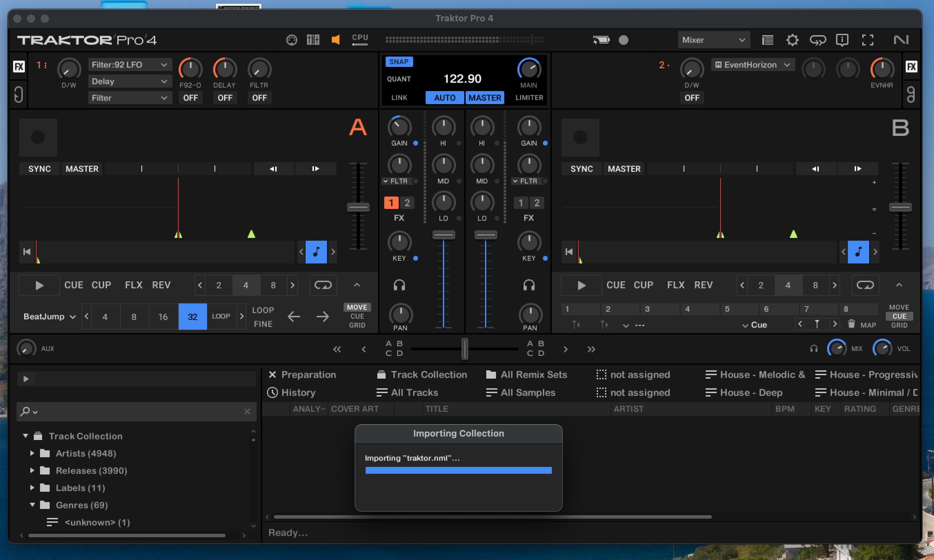Enable Deck B keylock music note
Image resolution: width=934 pixels, height=560 pixels.
click(x=858, y=252)
